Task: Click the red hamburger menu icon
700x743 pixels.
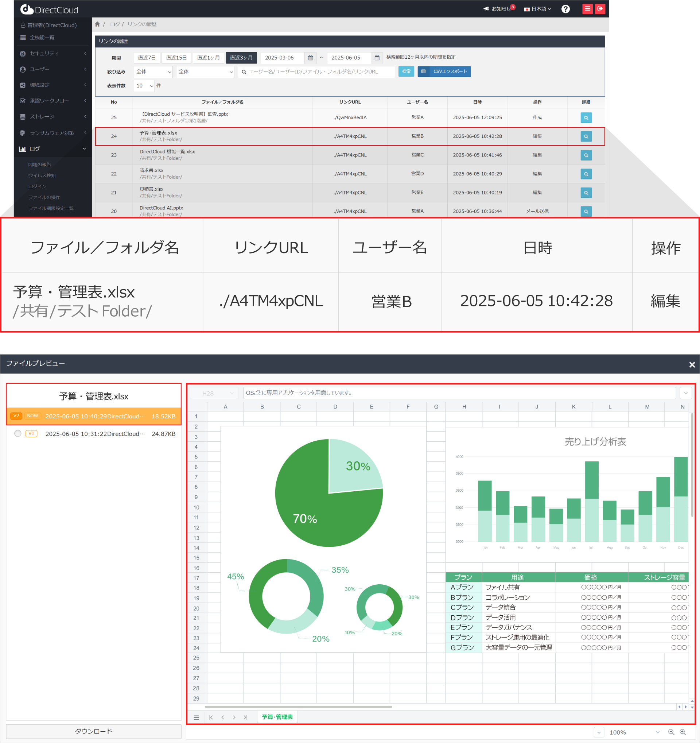Action: 587,9
